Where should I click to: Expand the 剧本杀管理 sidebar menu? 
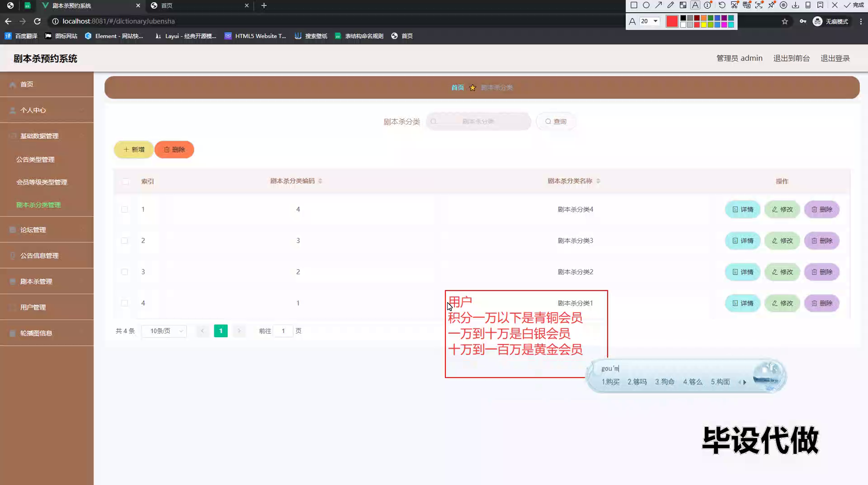(x=47, y=281)
